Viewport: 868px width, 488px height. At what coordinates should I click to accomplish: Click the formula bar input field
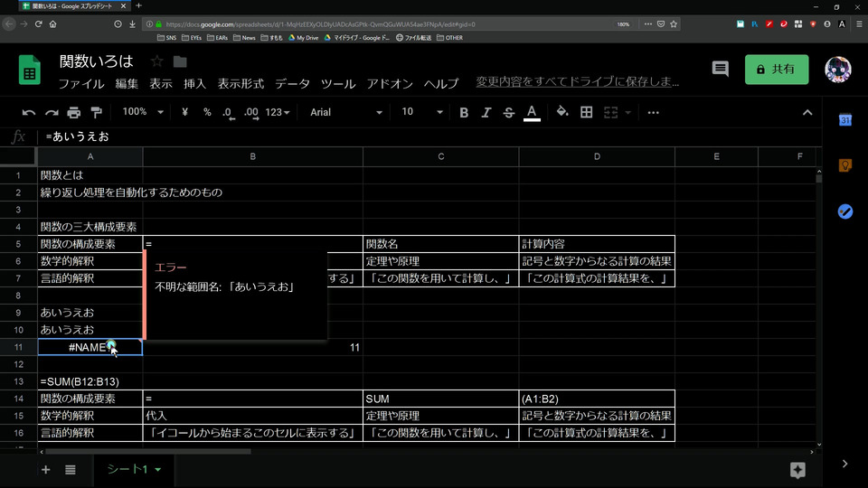362,137
